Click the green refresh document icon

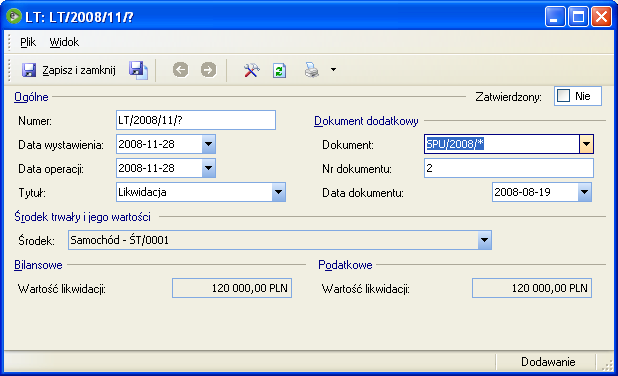tap(279, 71)
